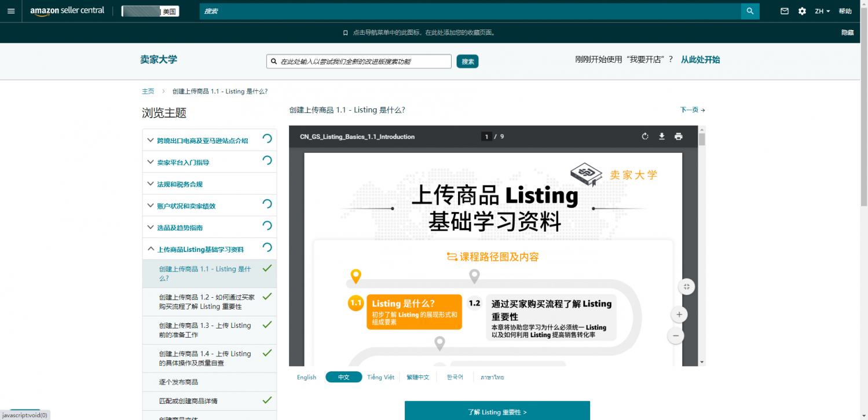Print the PDF document
Image resolution: width=868 pixels, height=420 pixels.
click(679, 137)
